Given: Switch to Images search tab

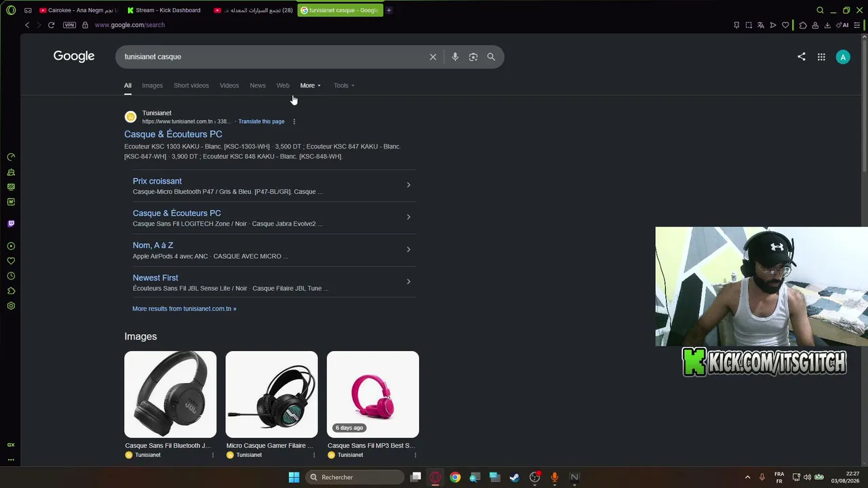Looking at the screenshot, I should pos(153,85).
